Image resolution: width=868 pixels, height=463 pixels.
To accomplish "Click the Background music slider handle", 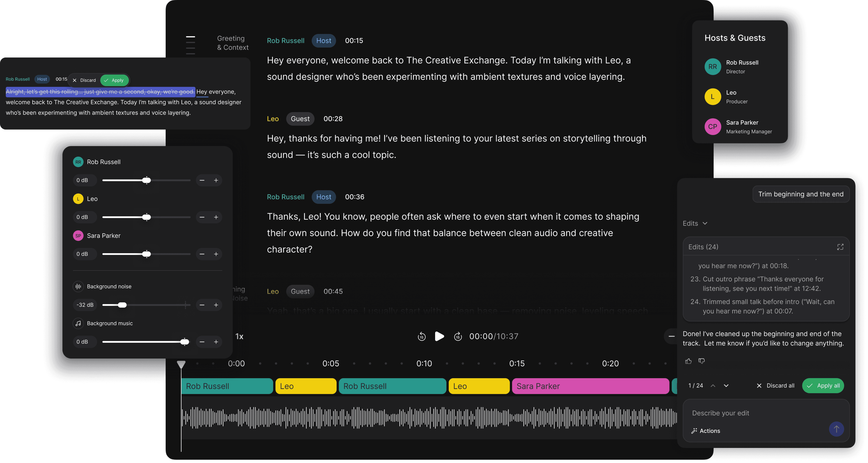I will [184, 342].
